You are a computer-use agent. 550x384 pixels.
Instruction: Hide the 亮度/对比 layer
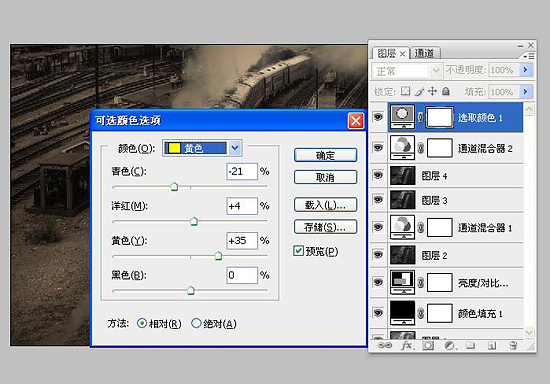(378, 282)
